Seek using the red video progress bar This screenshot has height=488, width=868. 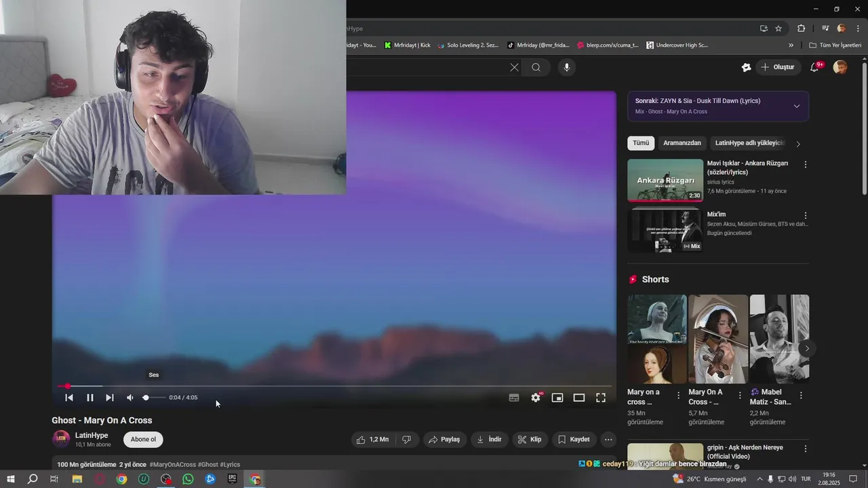[334, 386]
